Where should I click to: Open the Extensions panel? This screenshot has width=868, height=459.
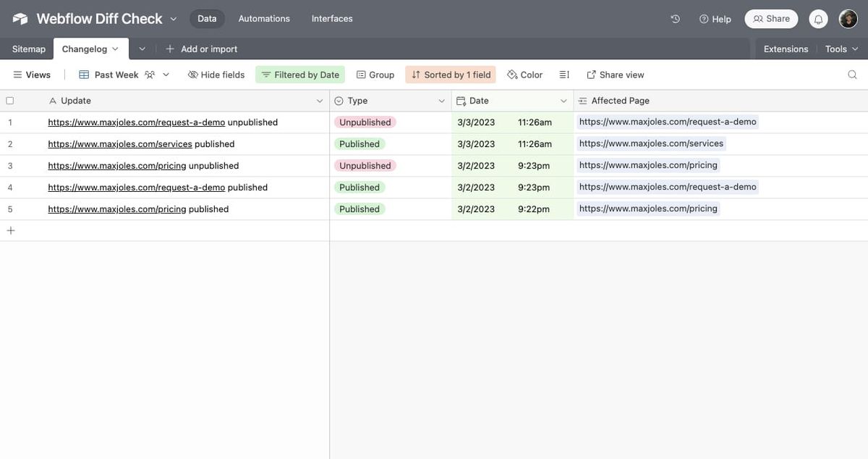(x=786, y=49)
